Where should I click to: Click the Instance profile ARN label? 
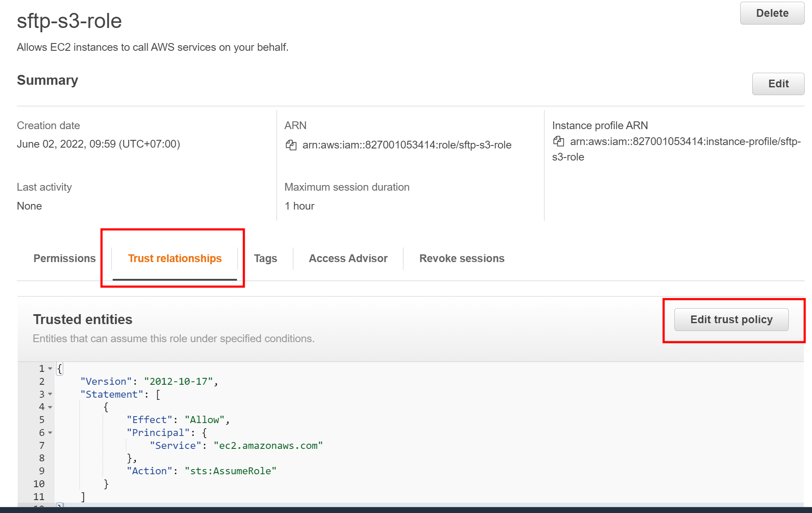(600, 125)
